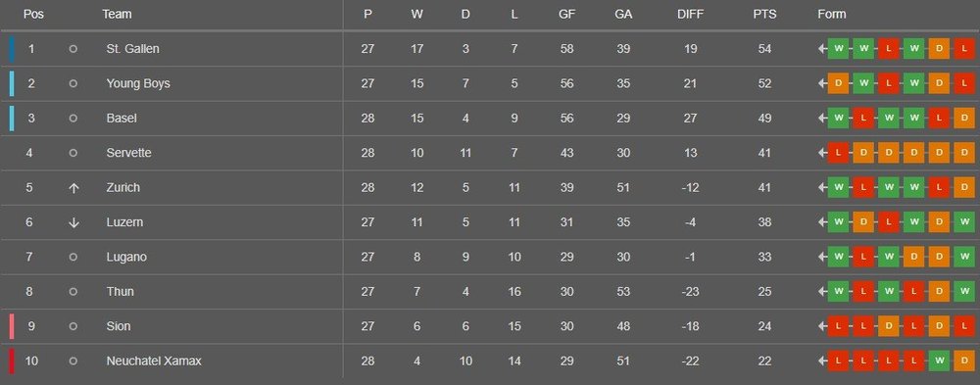Sort table by GF column header
The height and width of the screenshot is (385, 980).
[x=566, y=14]
